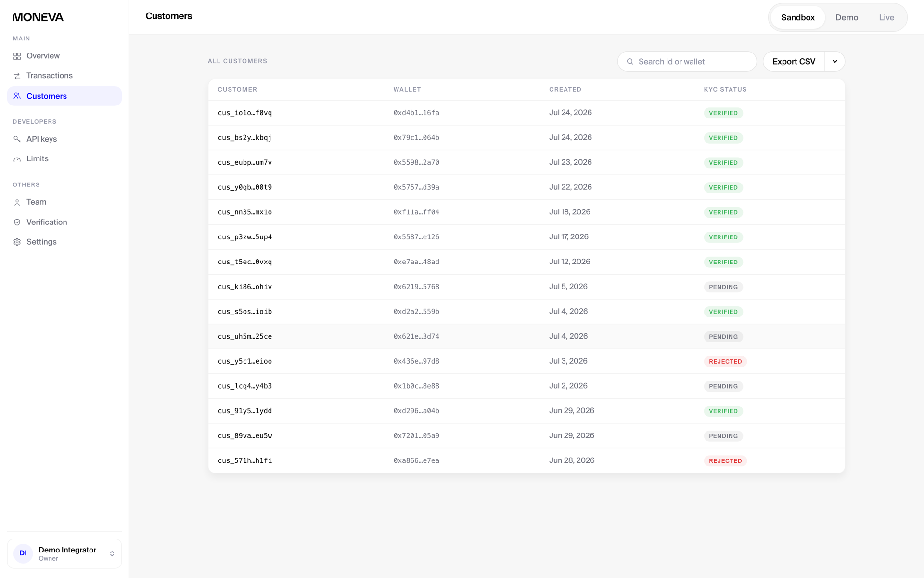Image resolution: width=924 pixels, height=578 pixels.
Task: Click Export CSV button
Action: tap(794, 62)
